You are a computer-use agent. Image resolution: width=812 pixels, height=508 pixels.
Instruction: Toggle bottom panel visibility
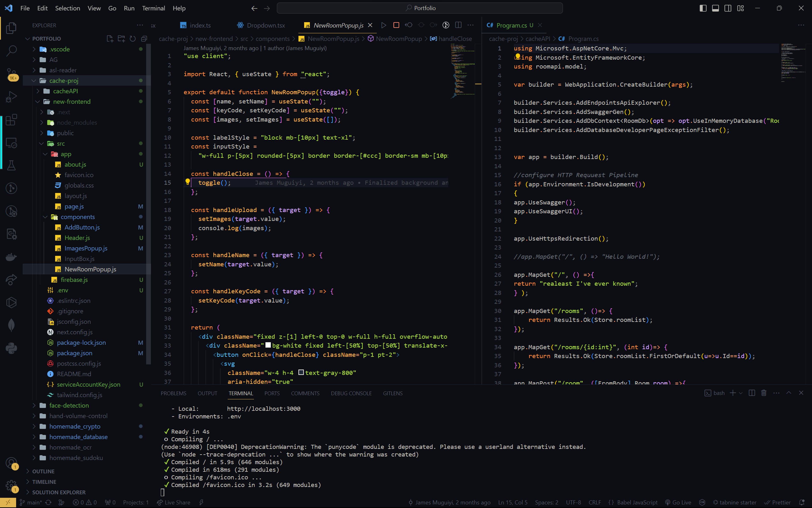(715, 8)
